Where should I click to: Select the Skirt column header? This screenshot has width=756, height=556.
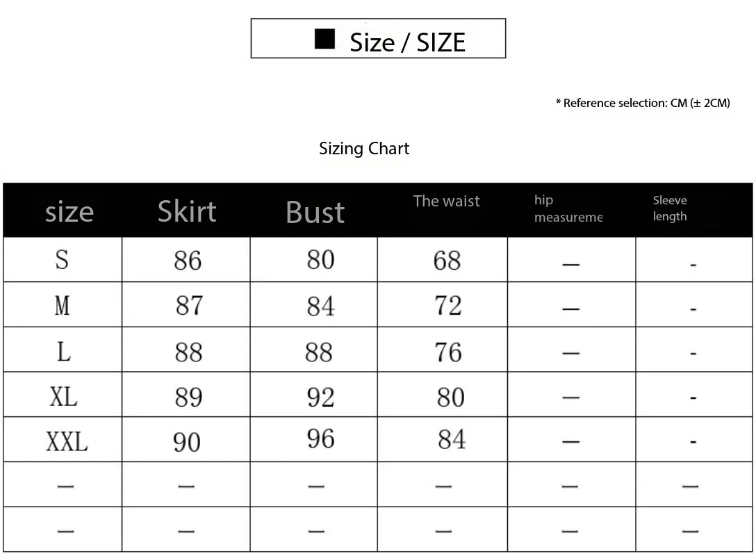point(187,211)
